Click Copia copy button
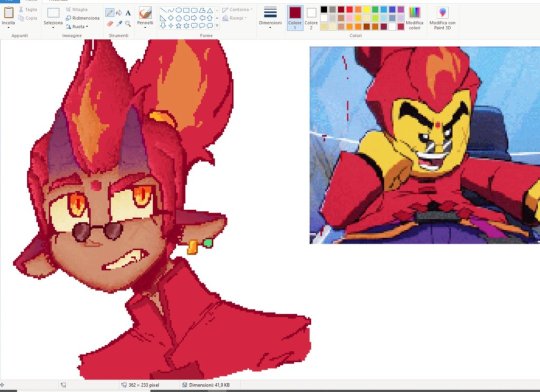The width and height of the screenshot is (540, 392). [x=28, y=18]
